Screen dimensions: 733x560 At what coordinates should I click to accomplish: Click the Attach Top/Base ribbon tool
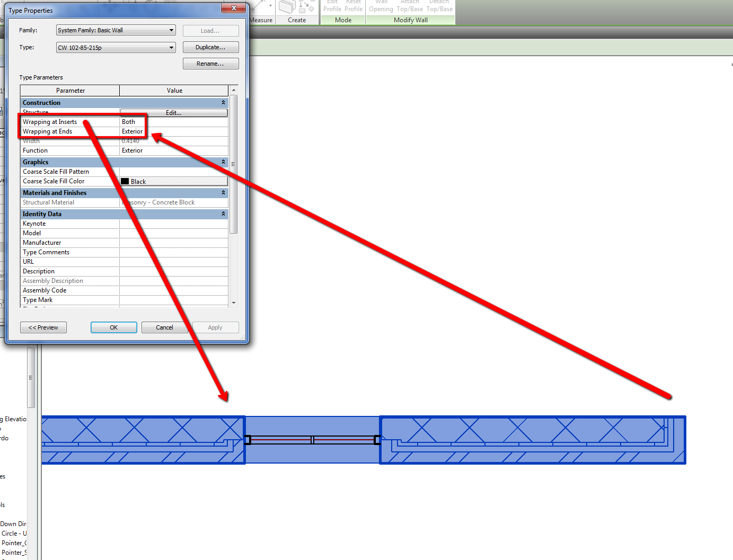click(x=410, y=6)
